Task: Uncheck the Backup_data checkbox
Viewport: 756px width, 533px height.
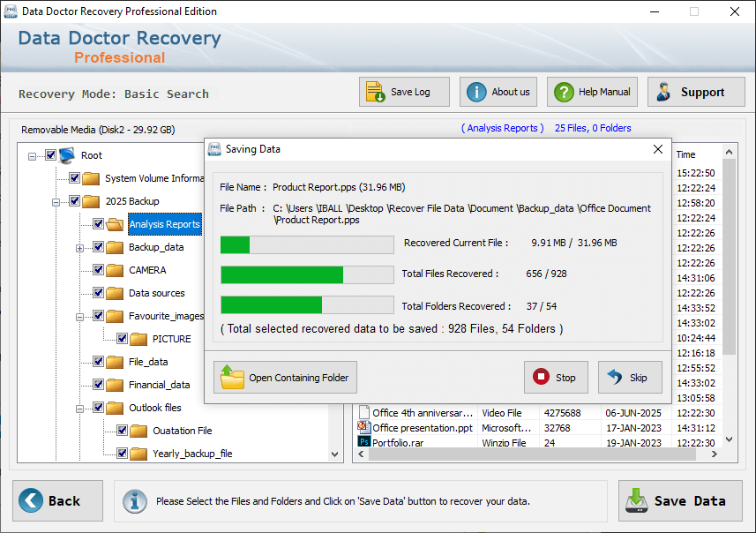Action: pos(98,246)
